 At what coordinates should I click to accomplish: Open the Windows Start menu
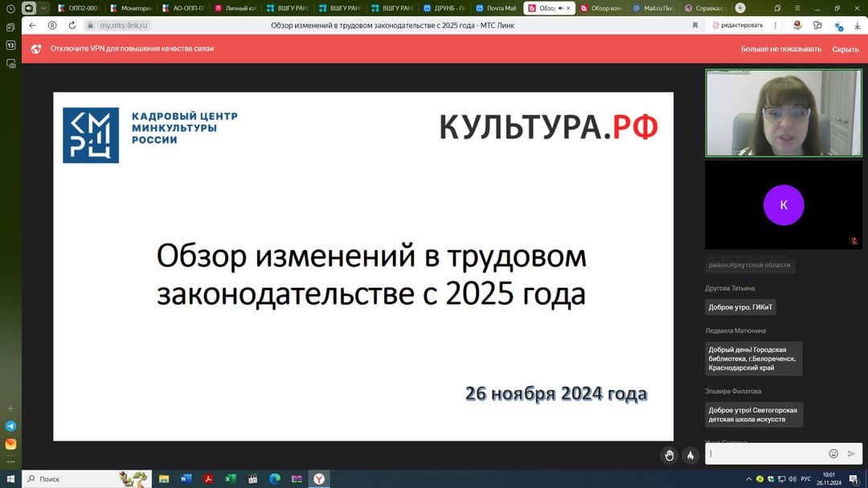(x=10, y=479)
